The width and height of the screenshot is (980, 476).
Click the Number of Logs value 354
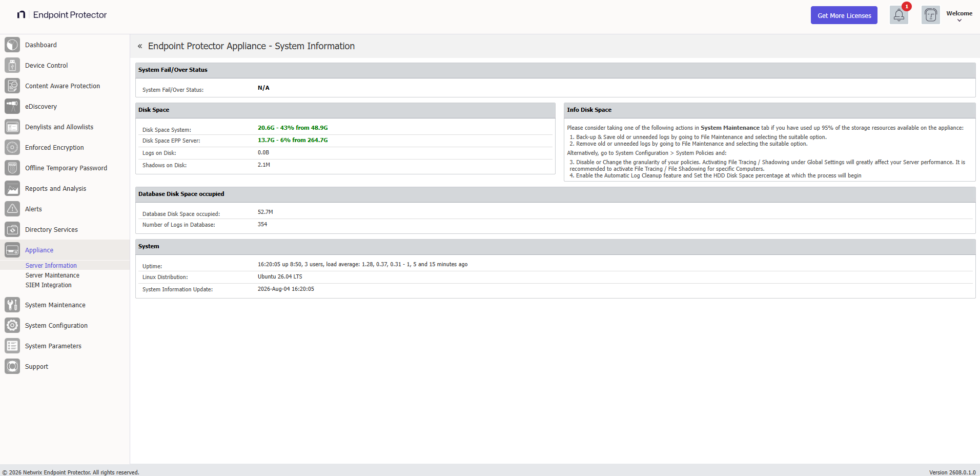(x=262, y=224)
